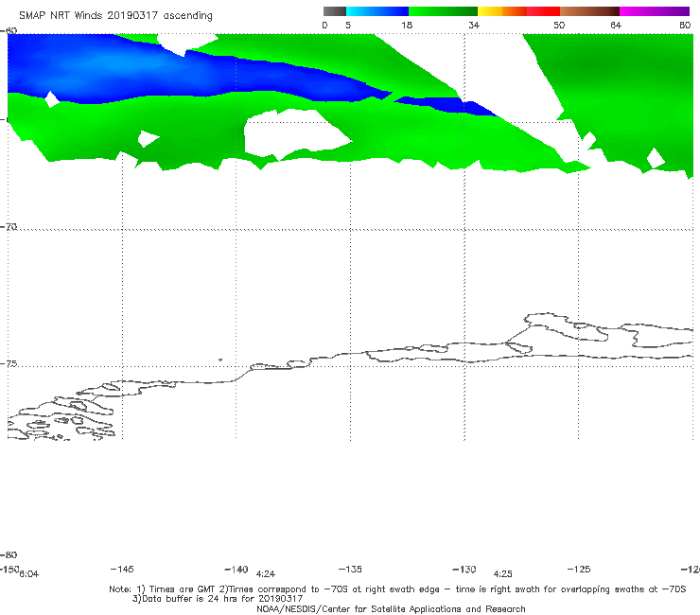Click the color scale label '64'
The width and height of the screenshot is (700, 615).
point(616,26)
